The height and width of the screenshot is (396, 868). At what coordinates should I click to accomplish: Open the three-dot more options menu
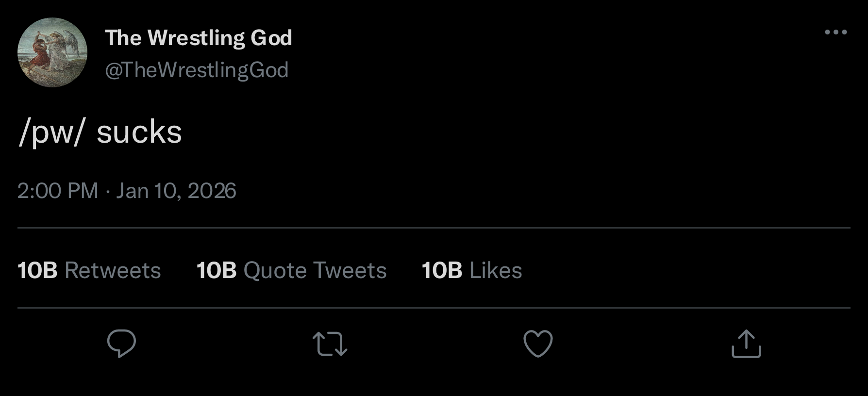coord(836,33)
